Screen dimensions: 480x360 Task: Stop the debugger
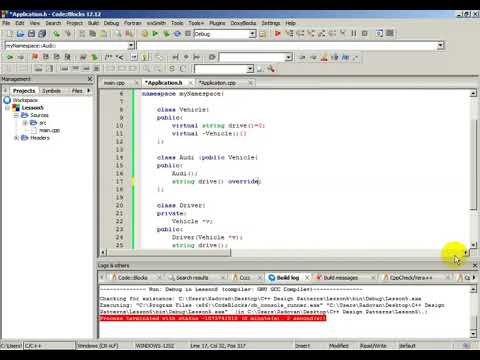[365, 33]
